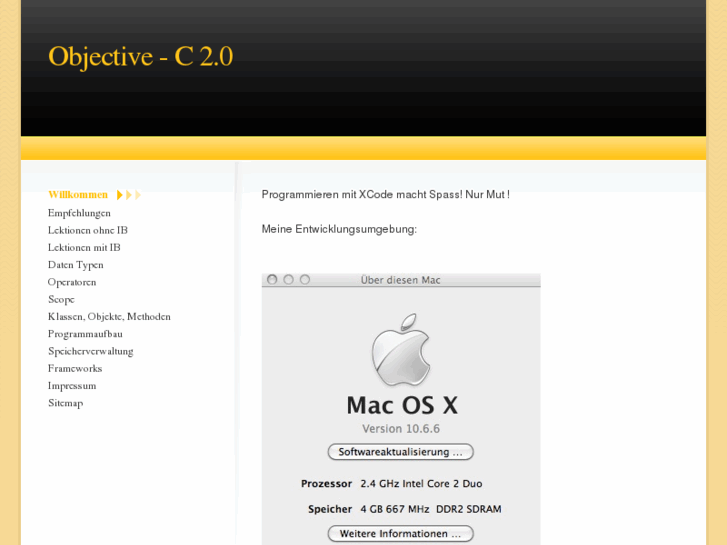Open the Empfehlungen page

(x=79, y=213)
